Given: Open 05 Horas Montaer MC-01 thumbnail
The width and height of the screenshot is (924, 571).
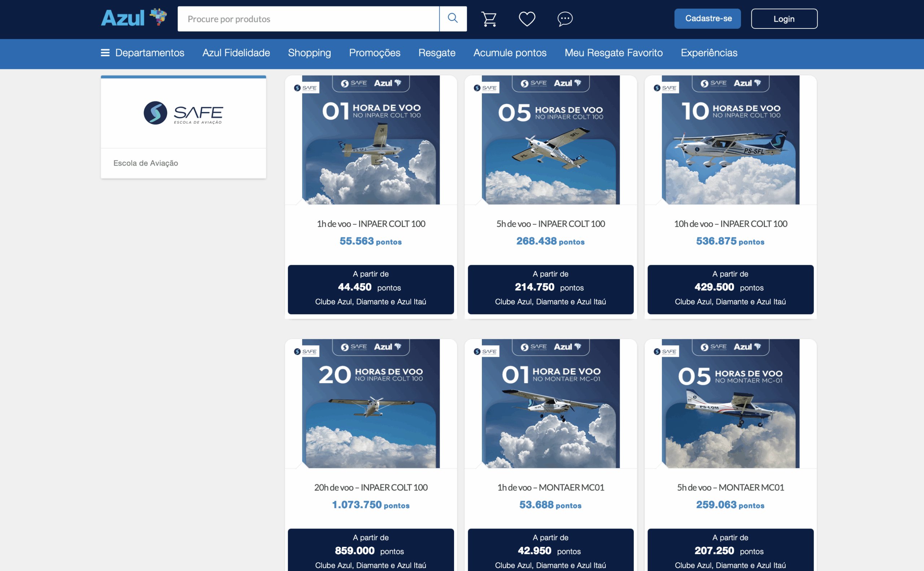Looking at the screenshot, I should (x=731, y=403).
